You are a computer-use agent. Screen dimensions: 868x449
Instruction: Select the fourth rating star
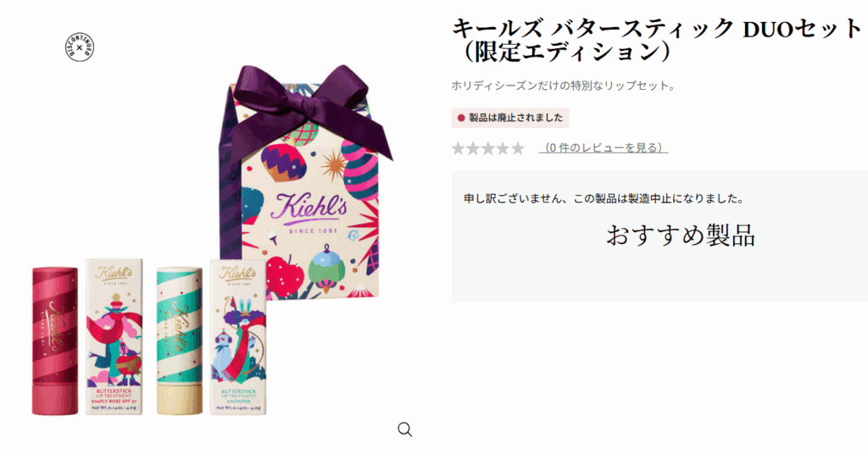pos(503,148)
